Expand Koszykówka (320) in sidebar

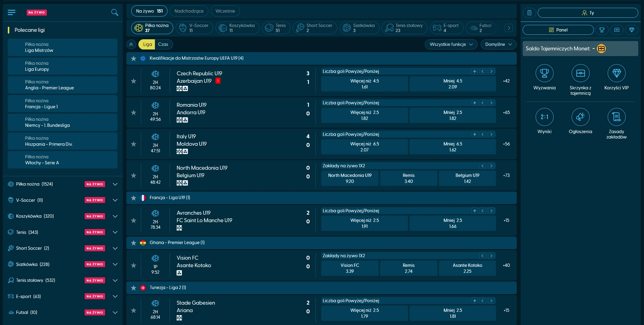pos(115,216)
